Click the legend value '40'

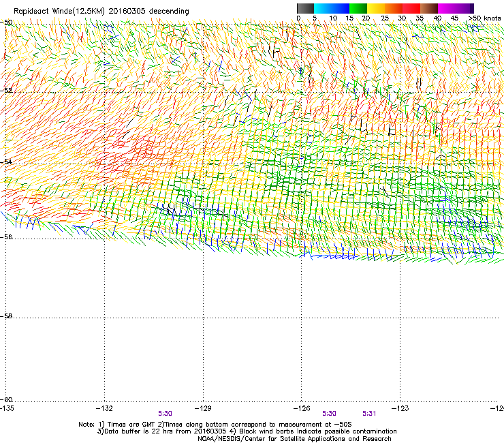tap(437, 18)
